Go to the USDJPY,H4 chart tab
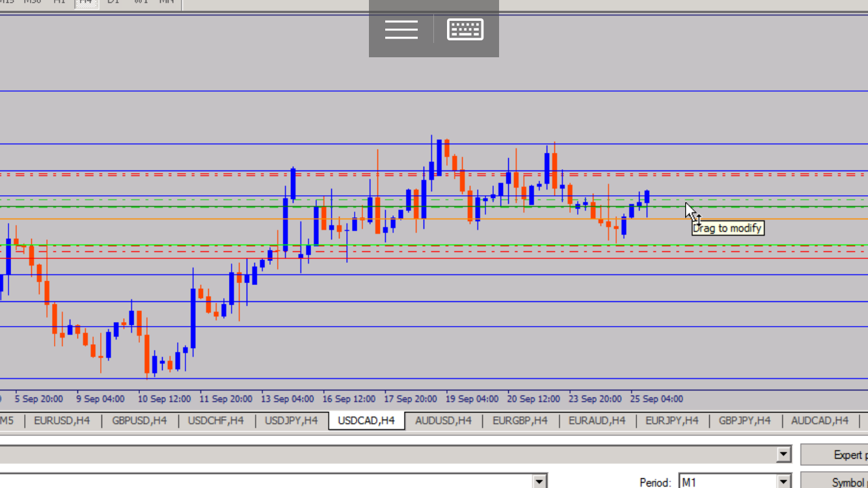Viewport: 868px width, 488px height. click(291, 420)
